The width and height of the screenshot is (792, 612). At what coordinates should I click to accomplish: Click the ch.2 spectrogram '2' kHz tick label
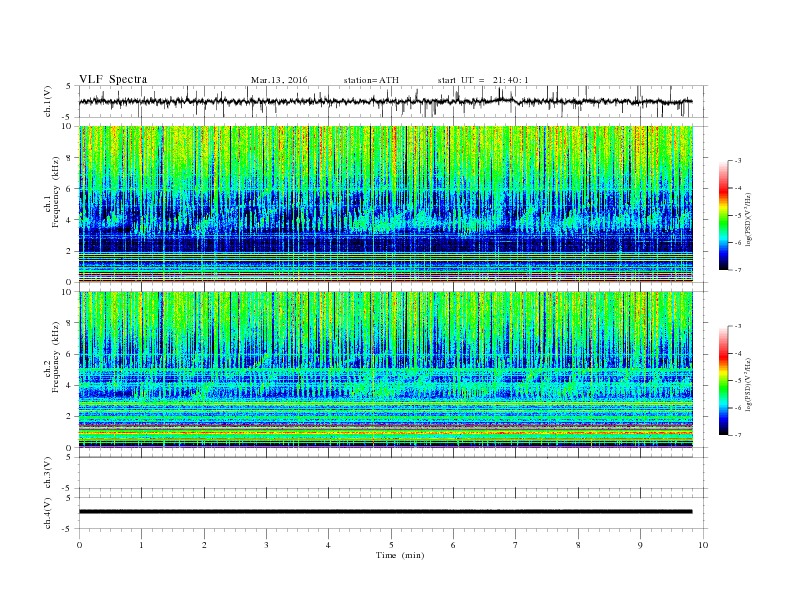(70, 417)
